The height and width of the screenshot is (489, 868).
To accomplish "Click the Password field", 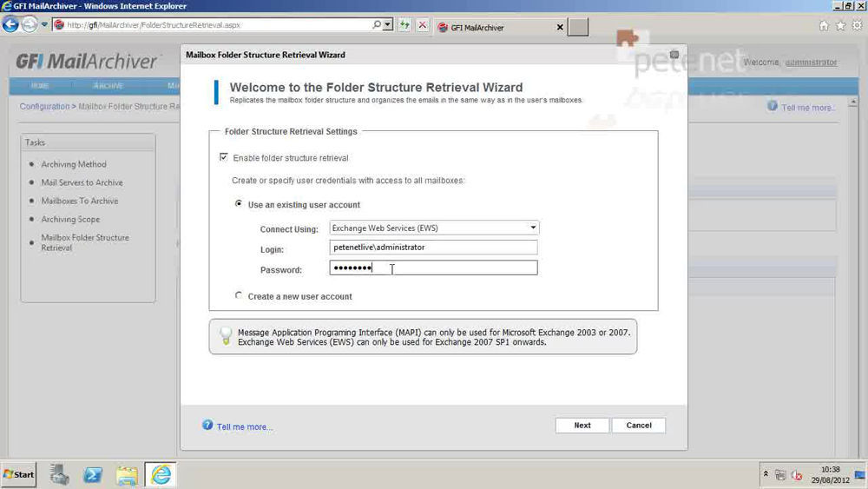I will (433, 268).
